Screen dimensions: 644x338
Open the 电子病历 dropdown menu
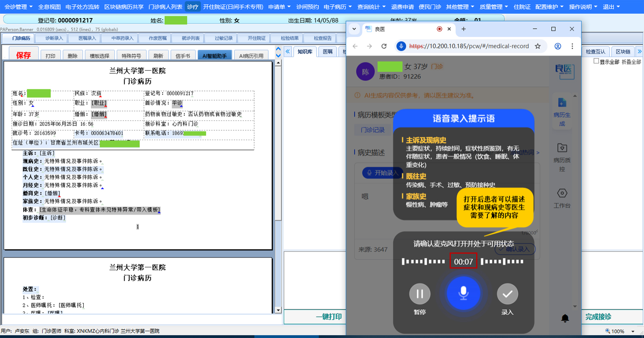(338, 7)
